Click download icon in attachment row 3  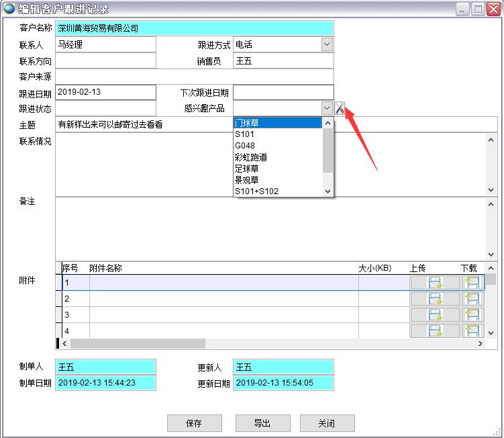(472, 315)
